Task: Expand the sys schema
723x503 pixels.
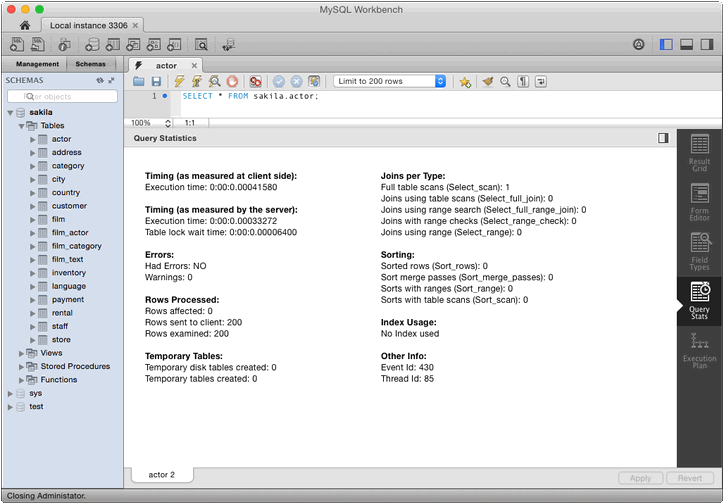Action: point(10,393)
